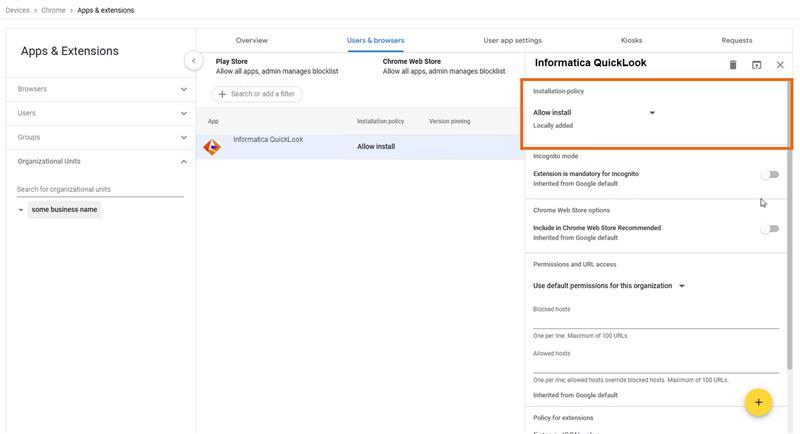Click the Apps & extensions breadcrumb
The image size is (800, 434).
tap(106, 10)
